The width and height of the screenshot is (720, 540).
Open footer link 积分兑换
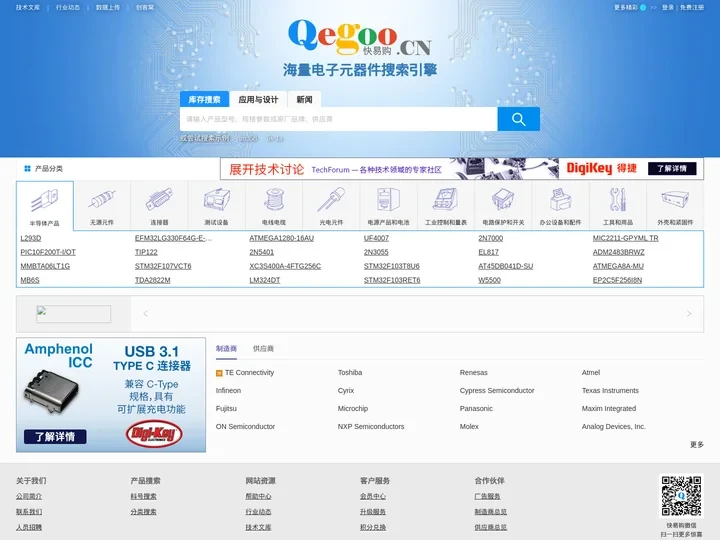[x=373, y=527]
